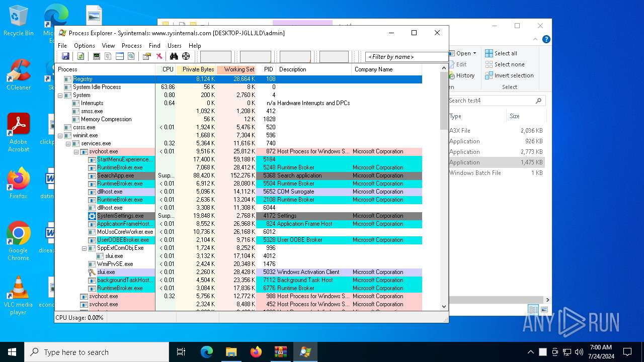Click the key icon beside slui.exe 5032
Viewport: 644px width, 362px height.
(x=92, y=272)
